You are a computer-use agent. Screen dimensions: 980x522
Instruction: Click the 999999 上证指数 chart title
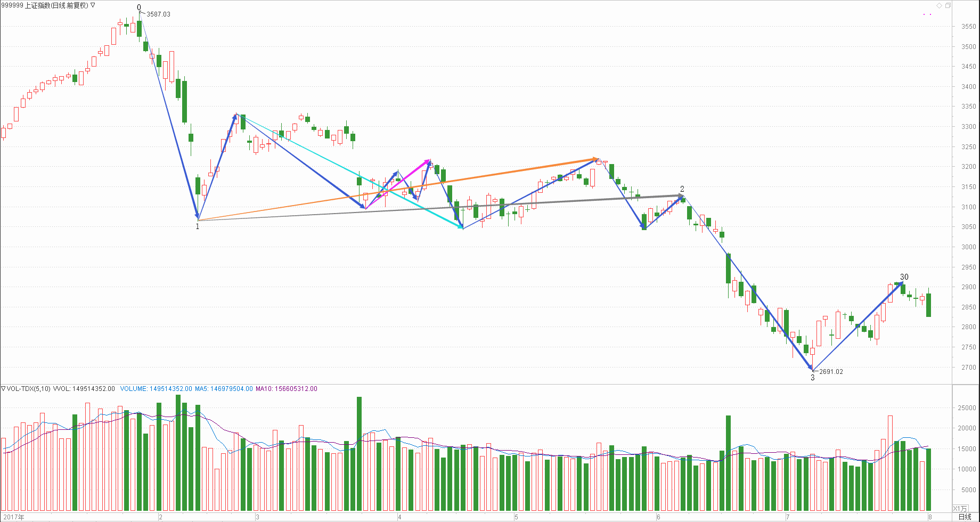tap(44, 5)
